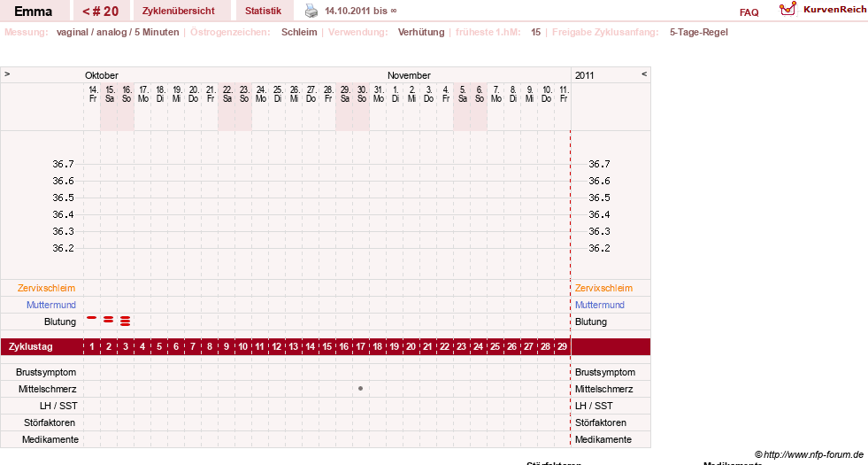Image resolution: width=868 pixels, height=465 pixels.
Task: Click the left Zervixschleim row label
Action: [x=47, y=288]
